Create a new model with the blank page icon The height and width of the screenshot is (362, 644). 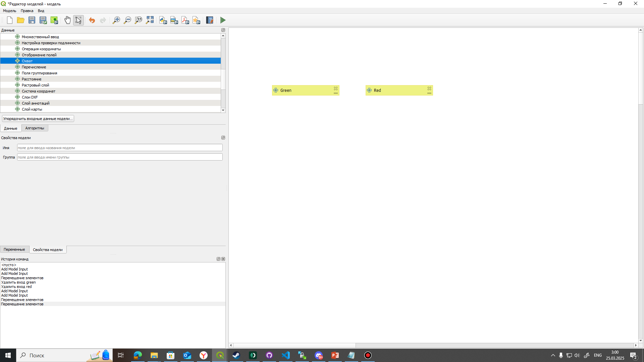click(x=10, y=20)
